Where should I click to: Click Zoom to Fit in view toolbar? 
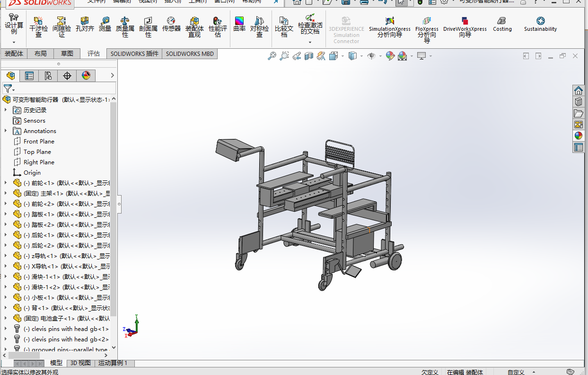coord(272,56)
